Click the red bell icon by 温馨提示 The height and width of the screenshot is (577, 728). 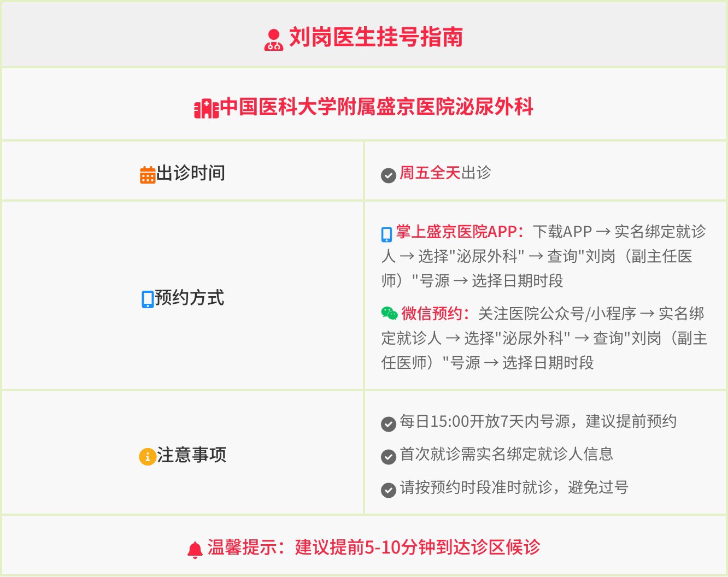[x=195, y=550]
